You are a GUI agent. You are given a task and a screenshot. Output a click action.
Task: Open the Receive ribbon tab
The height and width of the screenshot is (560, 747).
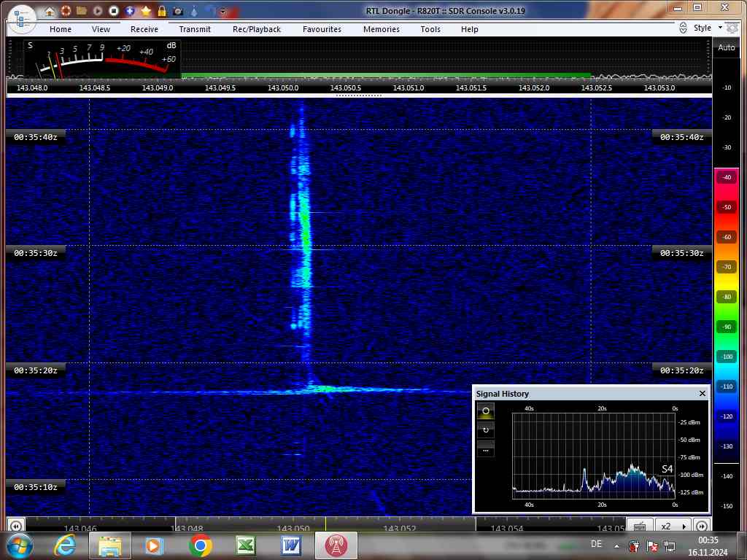(144, 29)
